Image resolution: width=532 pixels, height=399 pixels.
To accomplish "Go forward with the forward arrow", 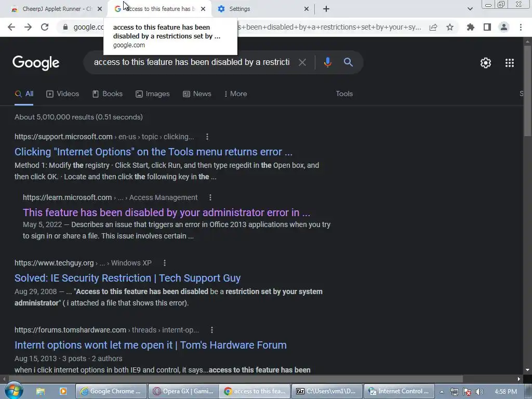I will (28, 27).
